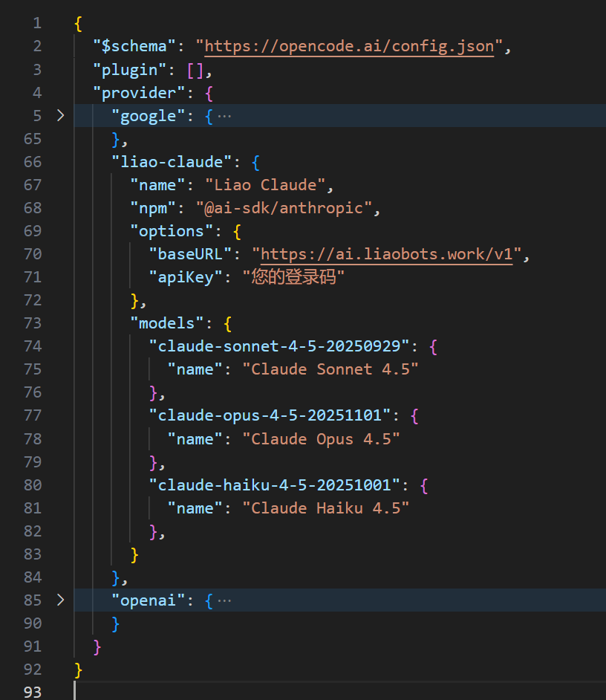The image size is (606, 700).
Task: Click line number 93 in gutter
Action: tap(33, 693)
